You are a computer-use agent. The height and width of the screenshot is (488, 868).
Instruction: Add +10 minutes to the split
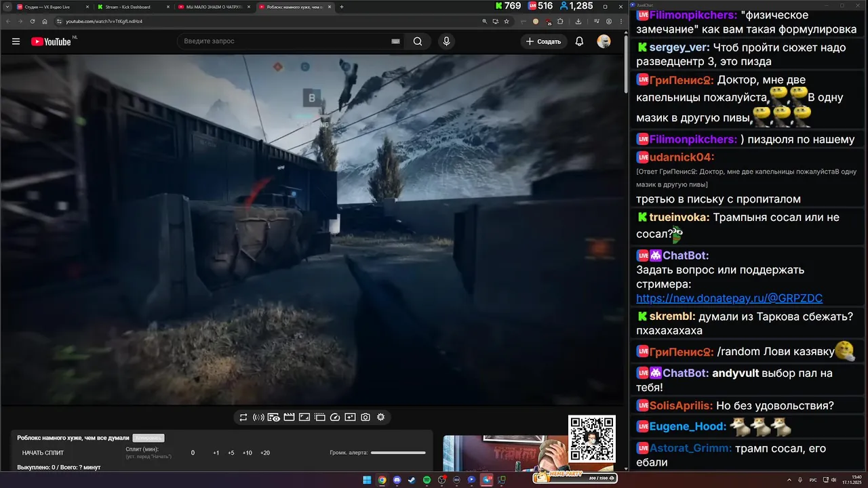pyautogui.click(x=247, y=453)
